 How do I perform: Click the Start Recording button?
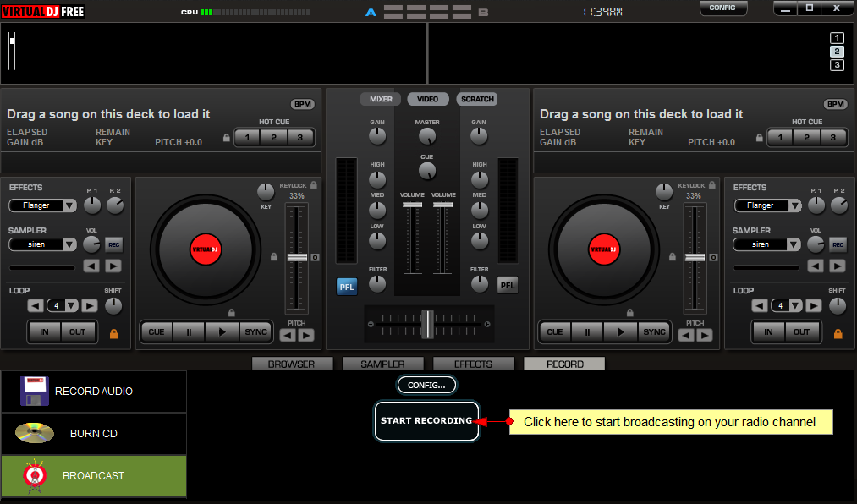pos(426,421)
